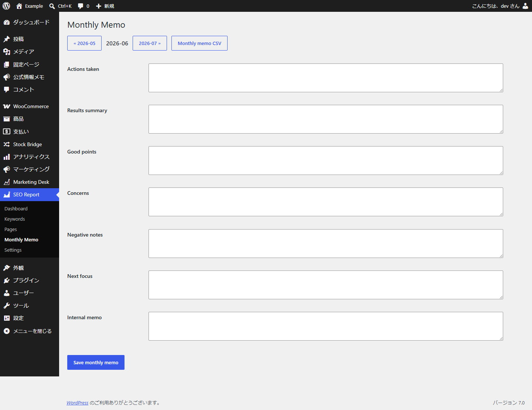Screen dimensions: 532x410
Task: Click the user avatar icon at top right
Action: (x=525, y=6)
